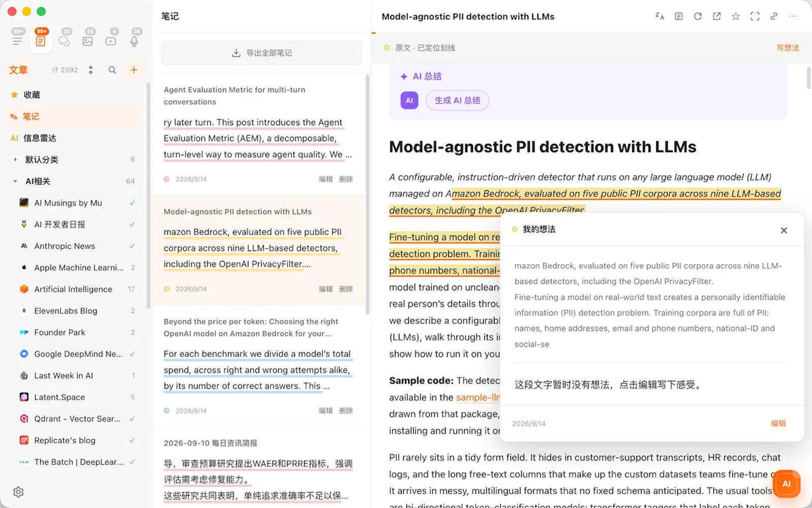This screenshot has width=812, height=508.
Task: Copy the article link icon
Action: (774, 16)
